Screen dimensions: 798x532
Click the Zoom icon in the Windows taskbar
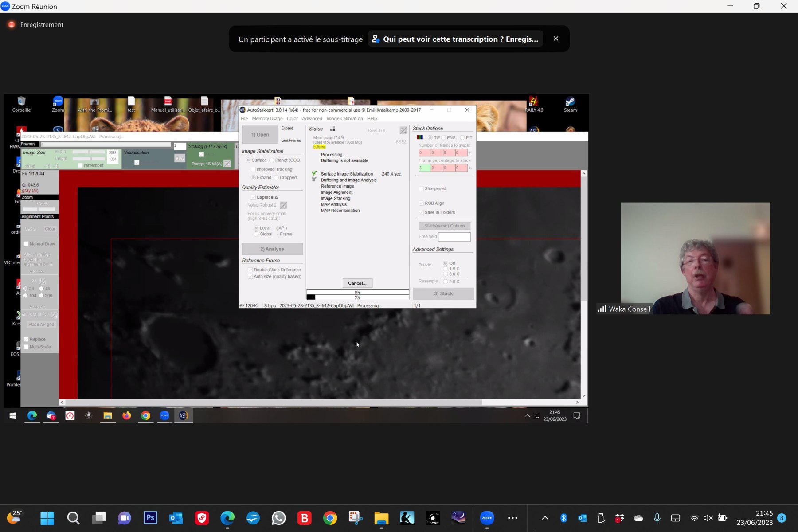(x=487, y=518)
